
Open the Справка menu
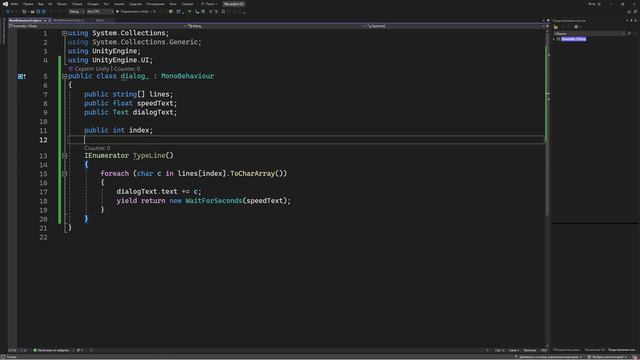187,4
